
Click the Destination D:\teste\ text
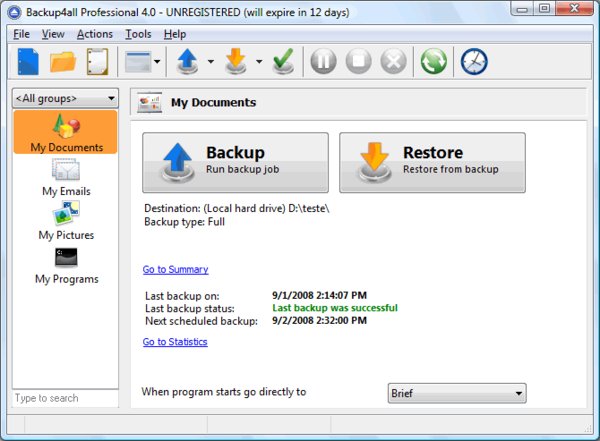pyautogui.click(x=237, y=209)
